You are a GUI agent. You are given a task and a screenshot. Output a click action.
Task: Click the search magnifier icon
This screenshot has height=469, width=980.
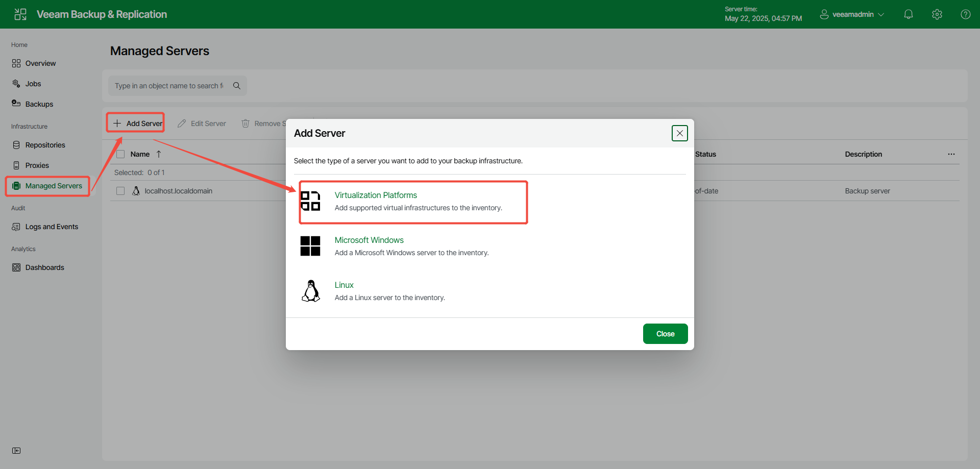click(237, 86)
